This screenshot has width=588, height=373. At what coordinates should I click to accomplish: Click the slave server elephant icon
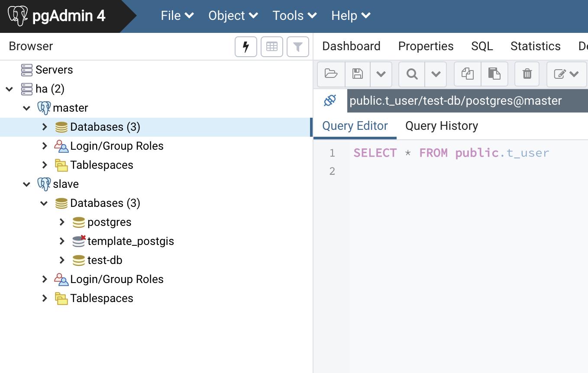44,184
